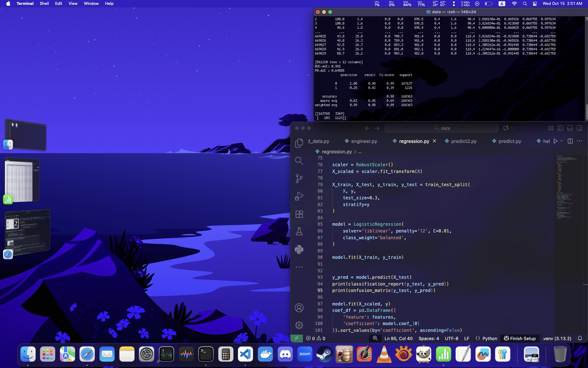
Task: Open the Manage gear menu
Action: point(299,325)
